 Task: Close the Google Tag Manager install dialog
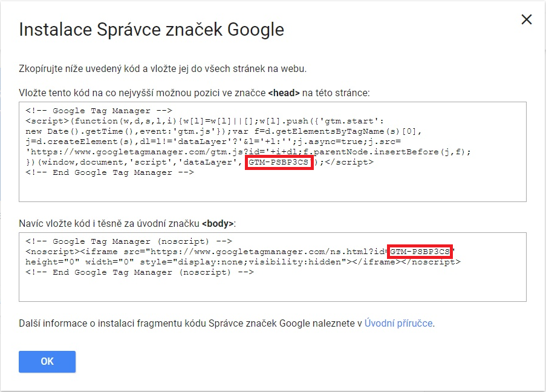coord(526,19)
